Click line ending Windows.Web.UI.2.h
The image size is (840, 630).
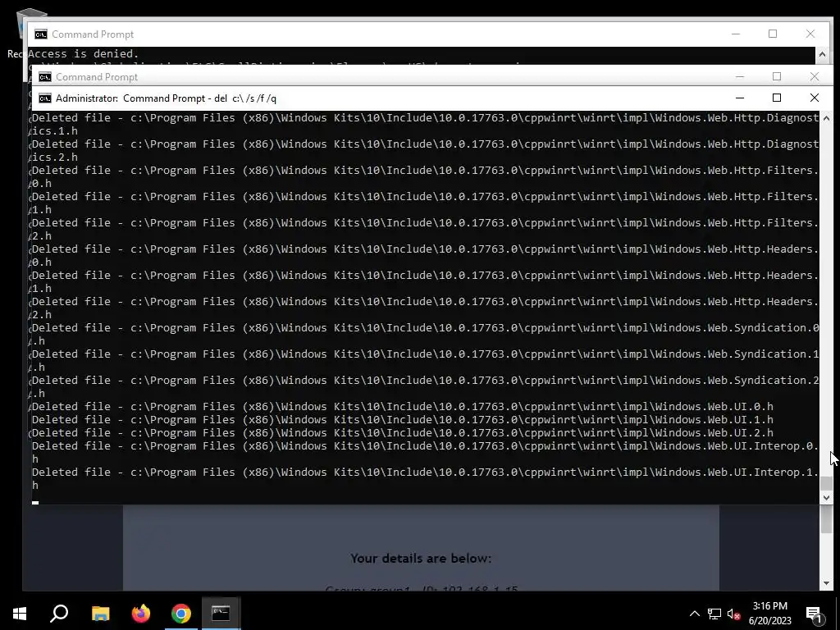point(402,433)
